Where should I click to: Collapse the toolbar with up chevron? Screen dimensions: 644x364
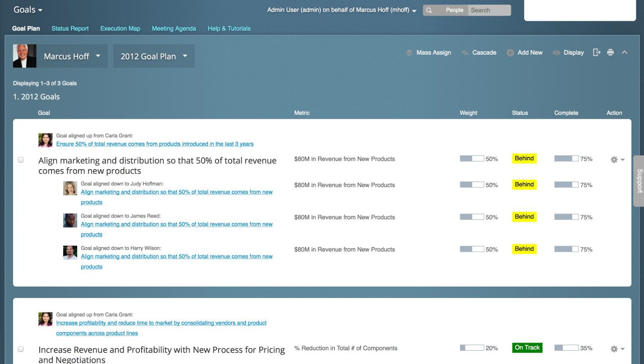click(x=624, y=52)
